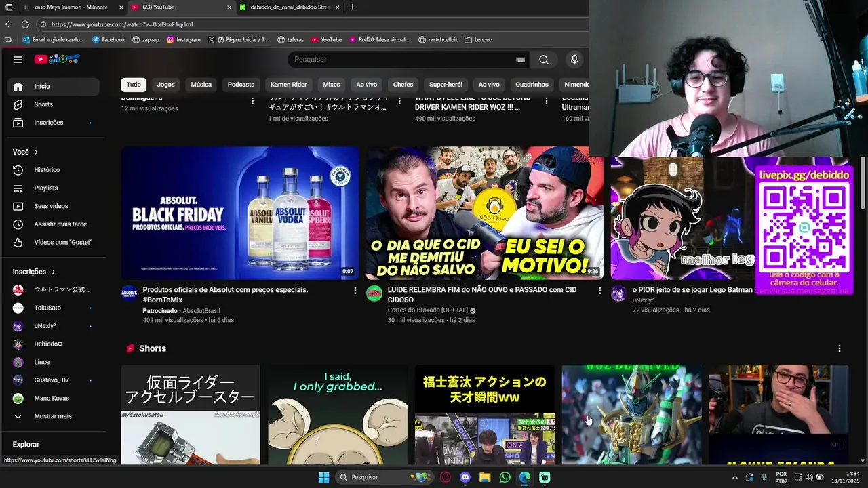This screenshot has width=868, height=488.
Task: Open the green armored figure Short
Action: pyautogui.click(x=631, y=414)
